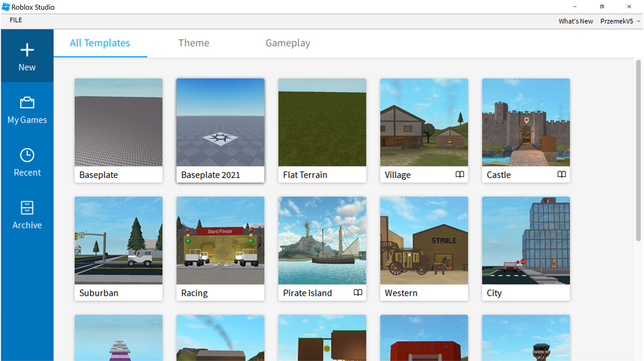Screen dimensions: 644x361
Task: Select the Pirate Island template thumbnail
Action: coord(322,240)
